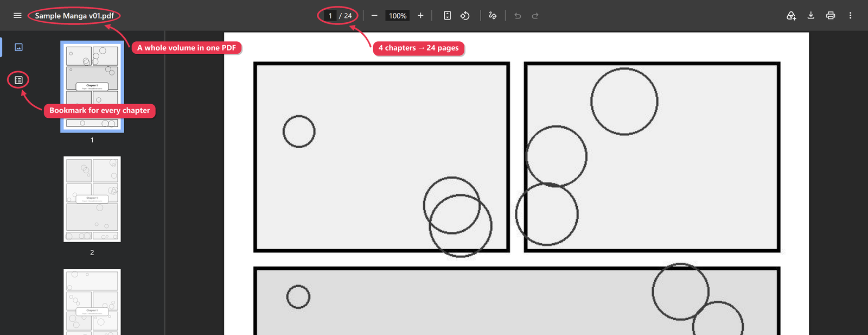The image size is (868, 335).
Task: Click the 100% zoom level field
Action: [398, 16]
